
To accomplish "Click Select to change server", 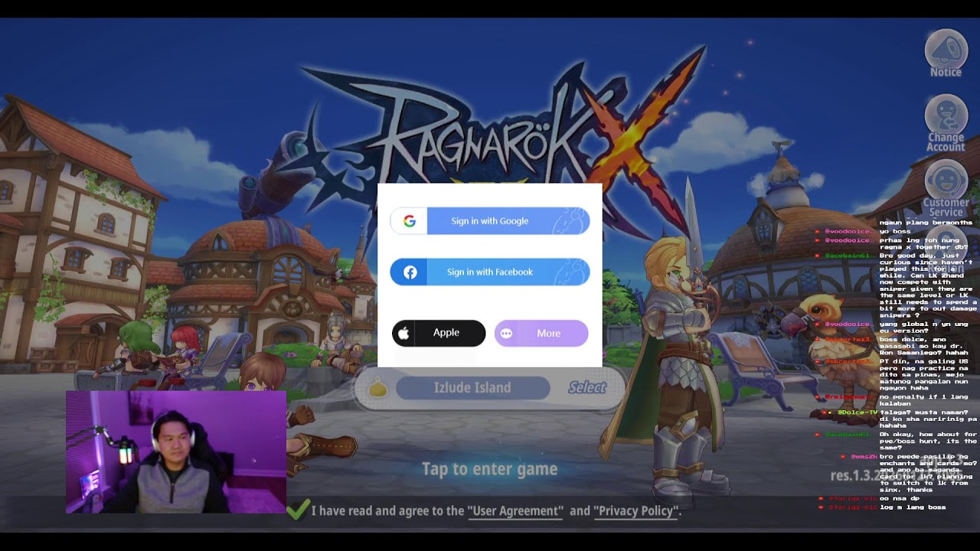I will (x=587, y=388).
